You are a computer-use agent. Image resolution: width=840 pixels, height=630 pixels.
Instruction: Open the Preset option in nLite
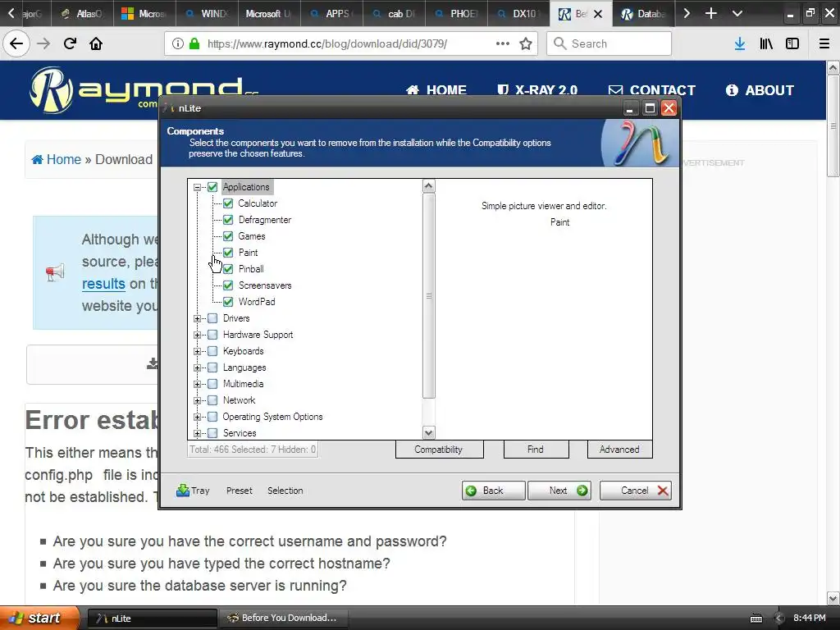pyautogui.click(x=239, y=491)
